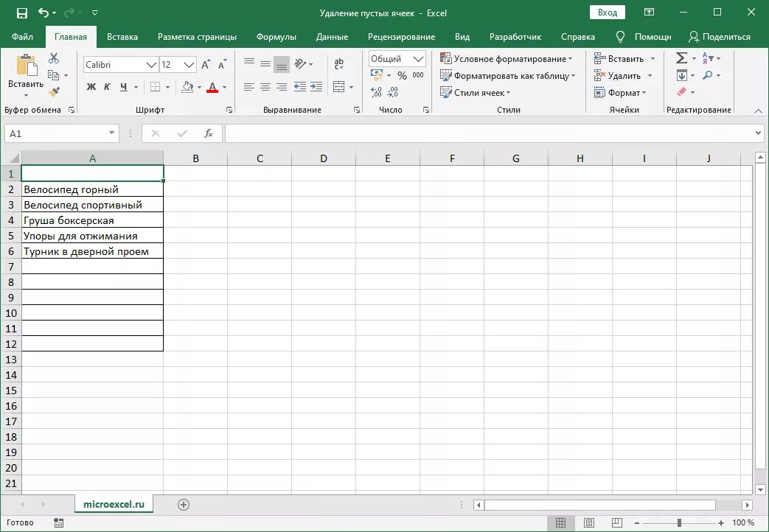Screen dimensions: 769x532
Task: Click the Поделиться share button
Action: [720, 37]
